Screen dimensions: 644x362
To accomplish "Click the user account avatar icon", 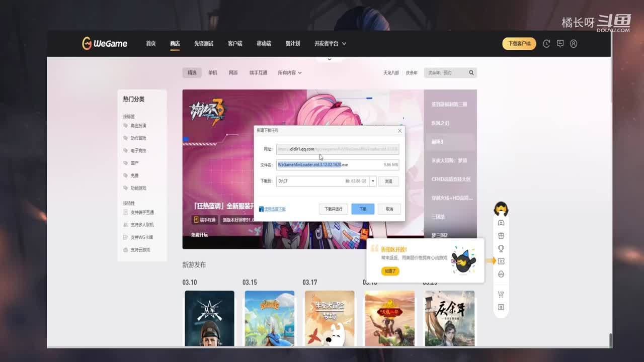I will [574, 44].
